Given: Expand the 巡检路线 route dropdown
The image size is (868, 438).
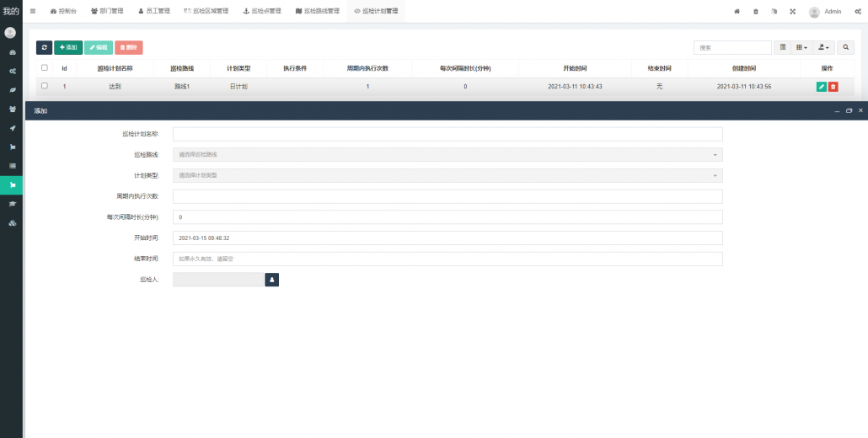Looking at the screenshot, I should coord(447,155).
